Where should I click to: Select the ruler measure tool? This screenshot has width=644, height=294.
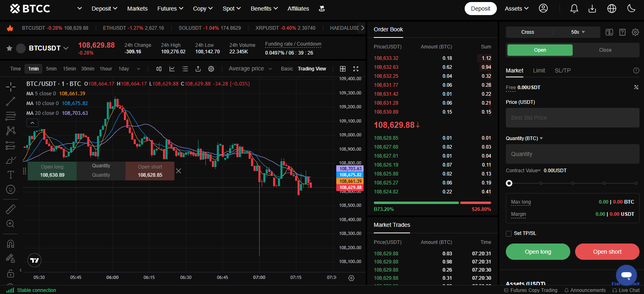pos(11,209)
